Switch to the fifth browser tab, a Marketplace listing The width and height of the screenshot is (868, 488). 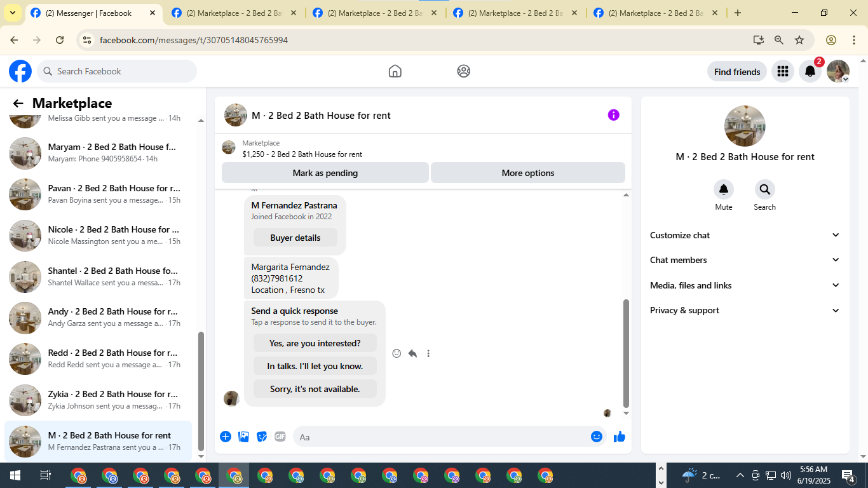click(656, 13)
